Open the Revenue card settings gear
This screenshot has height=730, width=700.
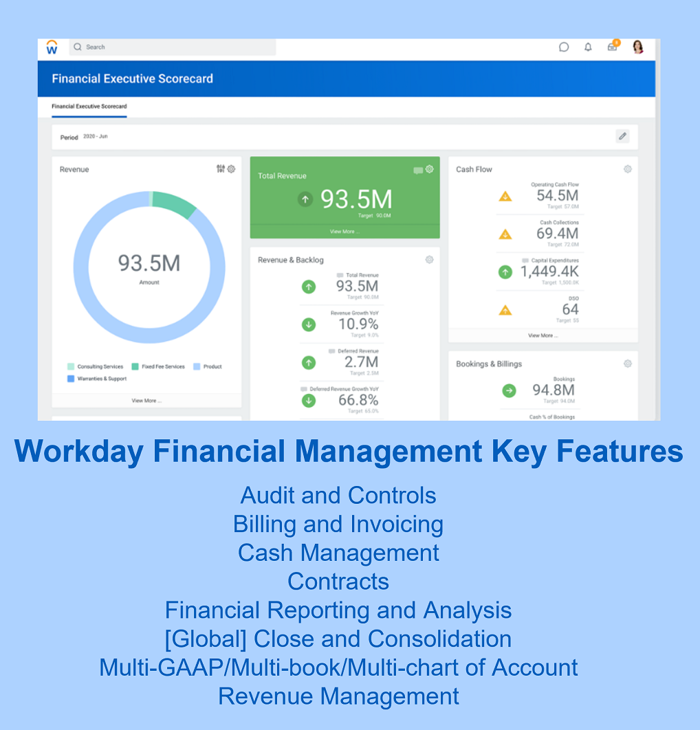tap(232, 169)
